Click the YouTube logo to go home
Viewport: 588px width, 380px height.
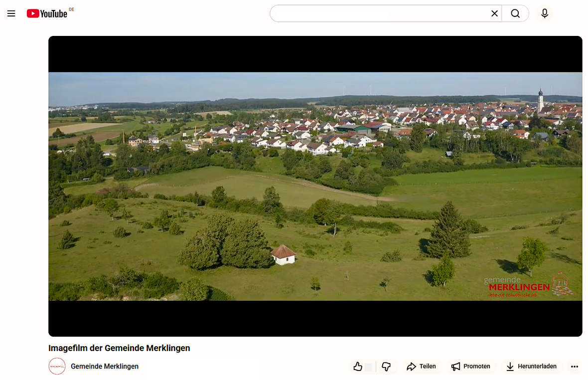[x=48, y=13]
